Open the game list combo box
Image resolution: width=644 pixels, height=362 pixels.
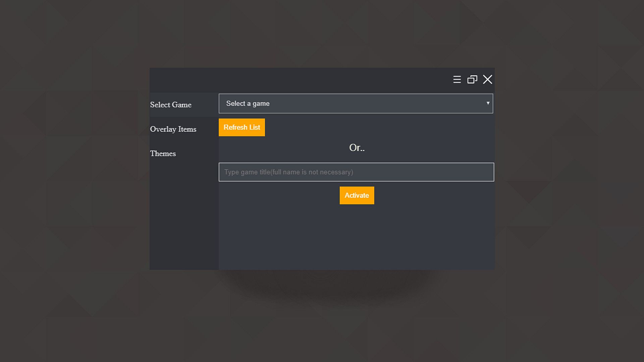(x=335, y=104)
